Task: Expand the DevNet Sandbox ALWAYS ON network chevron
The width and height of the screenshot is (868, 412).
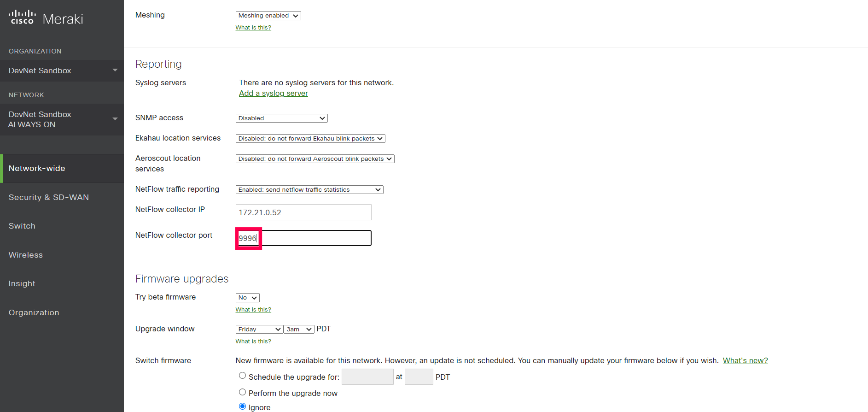Action: coord(115,119)
